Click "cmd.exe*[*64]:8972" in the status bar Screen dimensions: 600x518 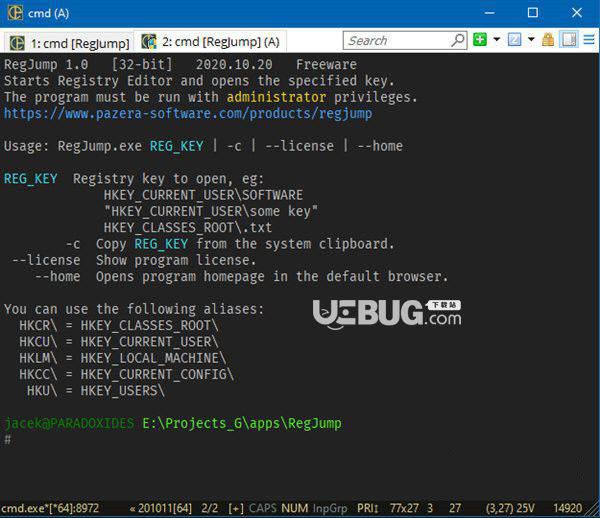tap(50, 508)
